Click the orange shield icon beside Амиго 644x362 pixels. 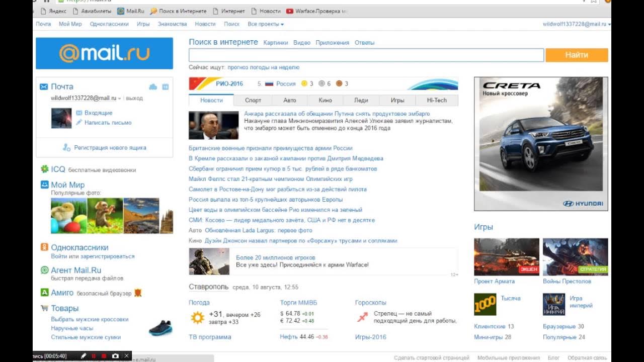137,293
